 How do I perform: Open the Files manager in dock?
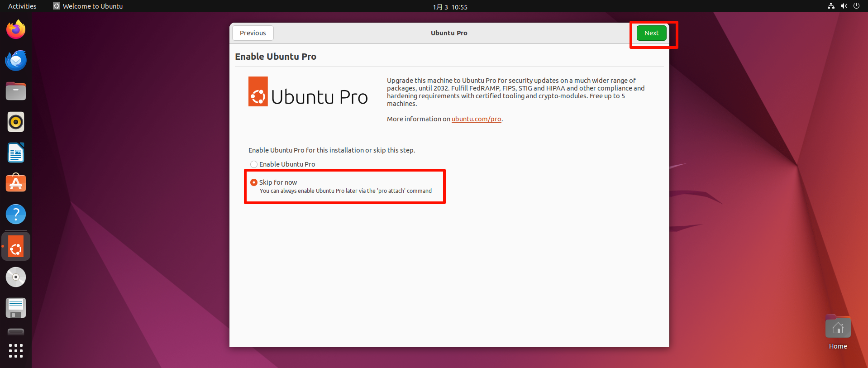tap(16, 91)
